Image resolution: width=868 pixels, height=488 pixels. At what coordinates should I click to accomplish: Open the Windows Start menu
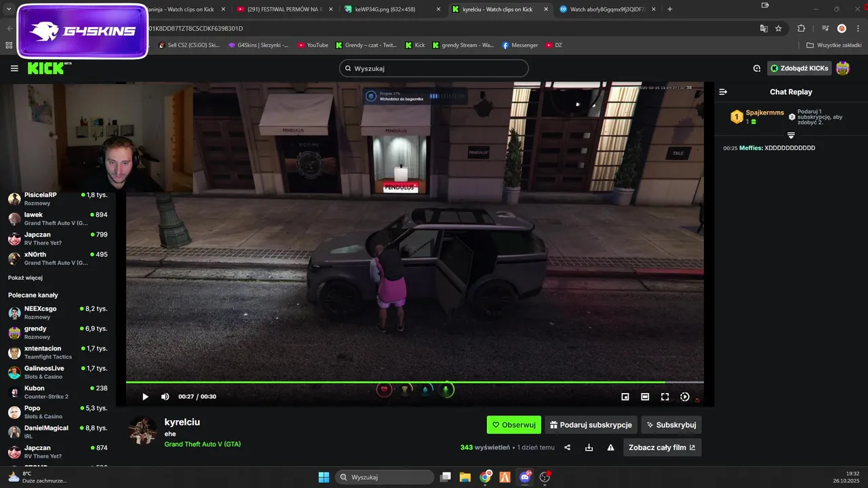(323, 477)
